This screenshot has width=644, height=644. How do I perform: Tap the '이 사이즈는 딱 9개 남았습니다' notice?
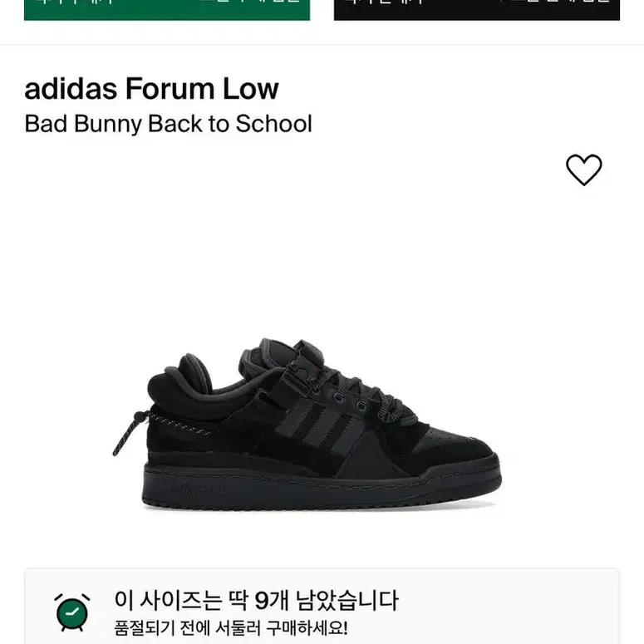[x=256, y=601]
